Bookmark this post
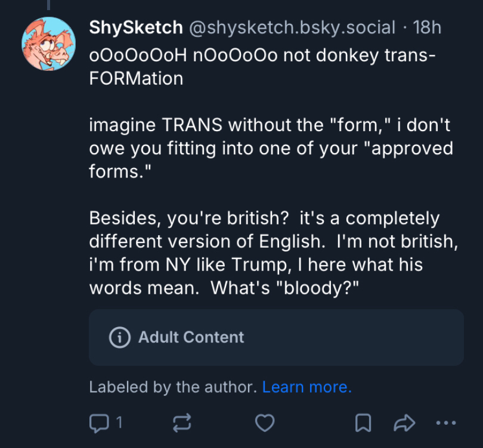The image size is (483, 448). point(363,423)
